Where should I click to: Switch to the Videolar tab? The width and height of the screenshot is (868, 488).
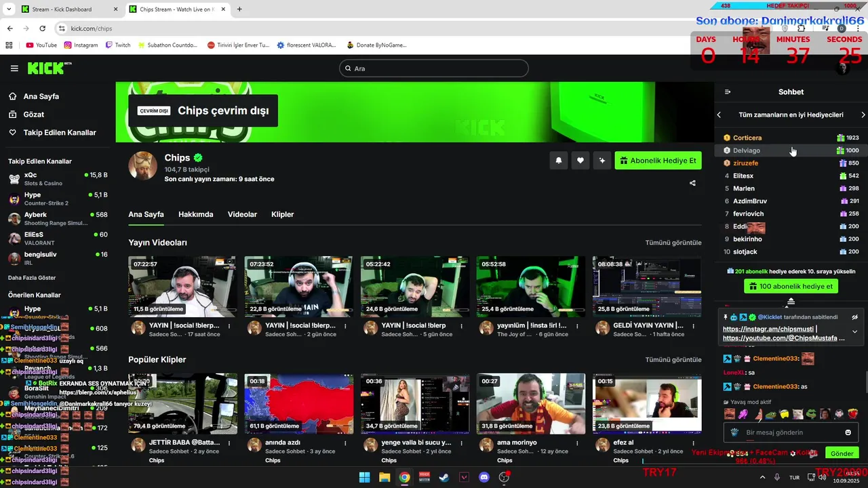coord(242,214)
